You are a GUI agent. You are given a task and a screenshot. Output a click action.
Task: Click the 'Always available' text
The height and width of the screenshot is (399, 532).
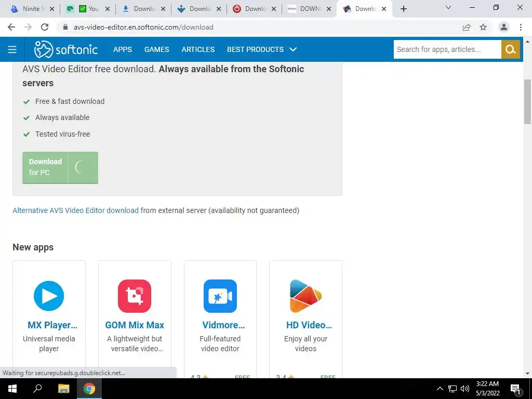[x=62, y=117]
